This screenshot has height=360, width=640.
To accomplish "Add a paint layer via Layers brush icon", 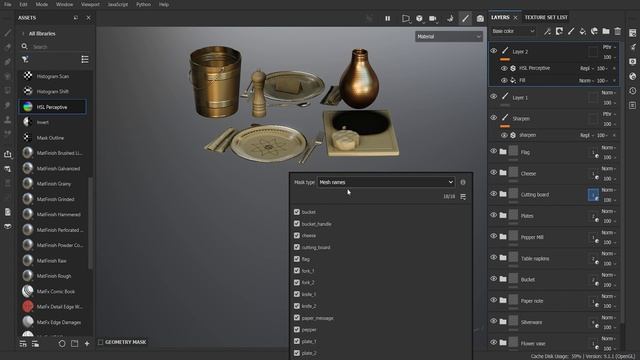I will click(571, 31).
